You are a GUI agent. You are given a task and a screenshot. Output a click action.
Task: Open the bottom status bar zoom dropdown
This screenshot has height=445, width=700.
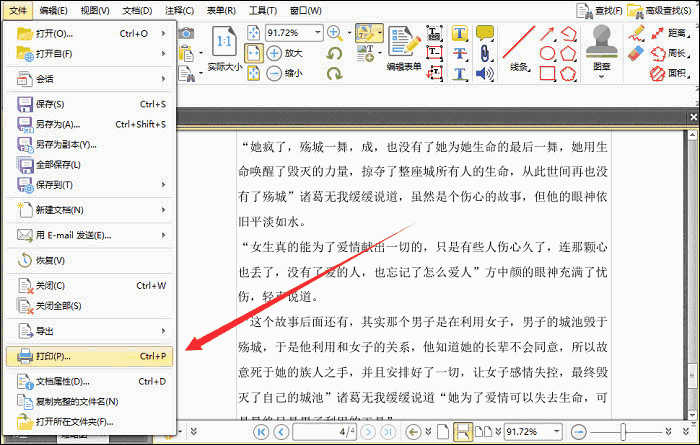coord(556,431)
